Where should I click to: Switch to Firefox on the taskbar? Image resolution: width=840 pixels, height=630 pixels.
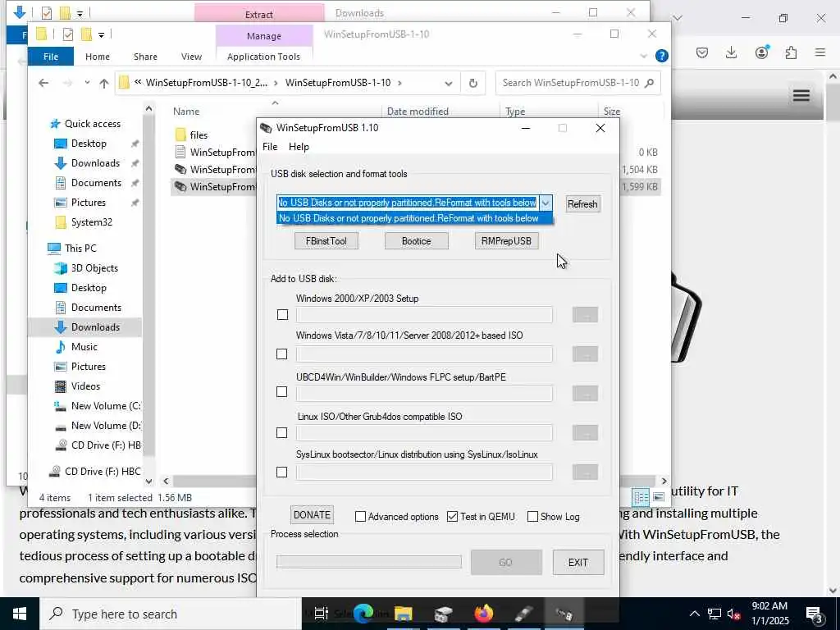pyautogui.click(x=483, y=614)
